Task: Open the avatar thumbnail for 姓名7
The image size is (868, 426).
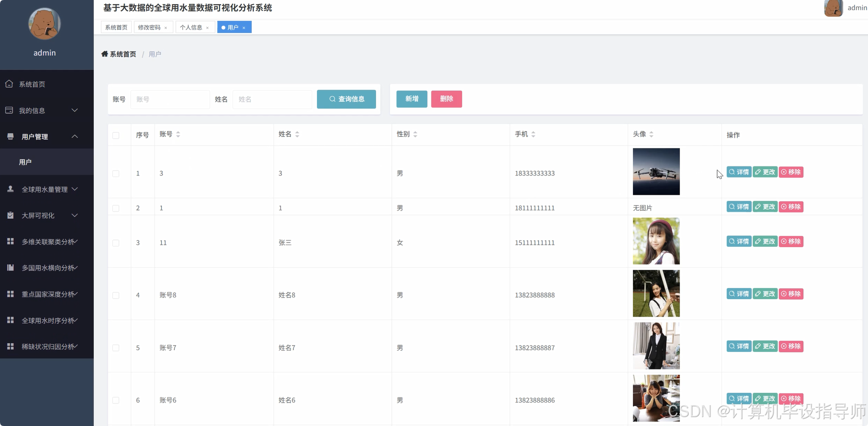Action: point(656,346)
